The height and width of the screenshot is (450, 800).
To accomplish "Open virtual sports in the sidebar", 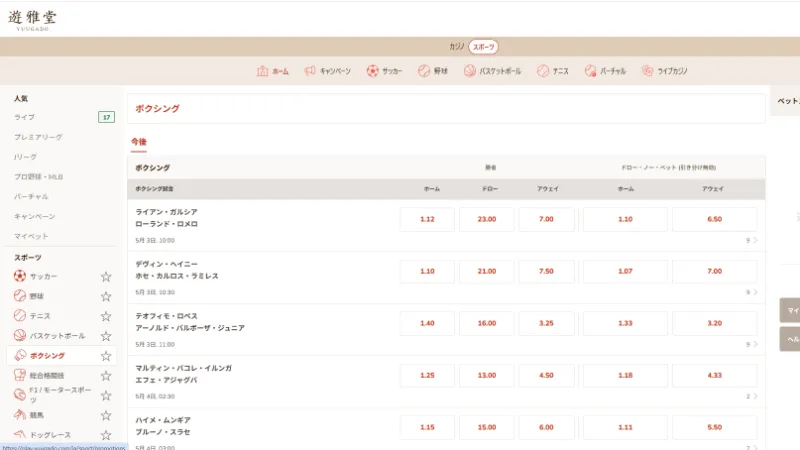I will coord(31,197).
